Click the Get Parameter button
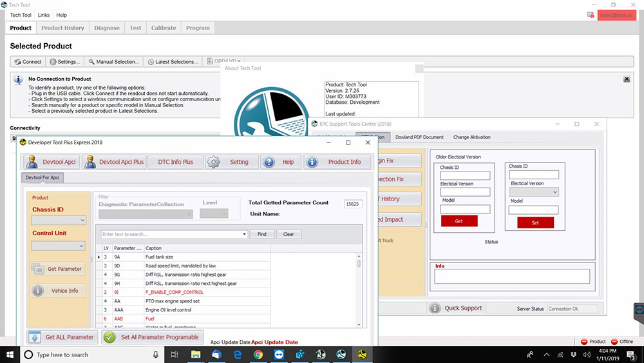Viewport: 644px width, 363px height. 58,269
